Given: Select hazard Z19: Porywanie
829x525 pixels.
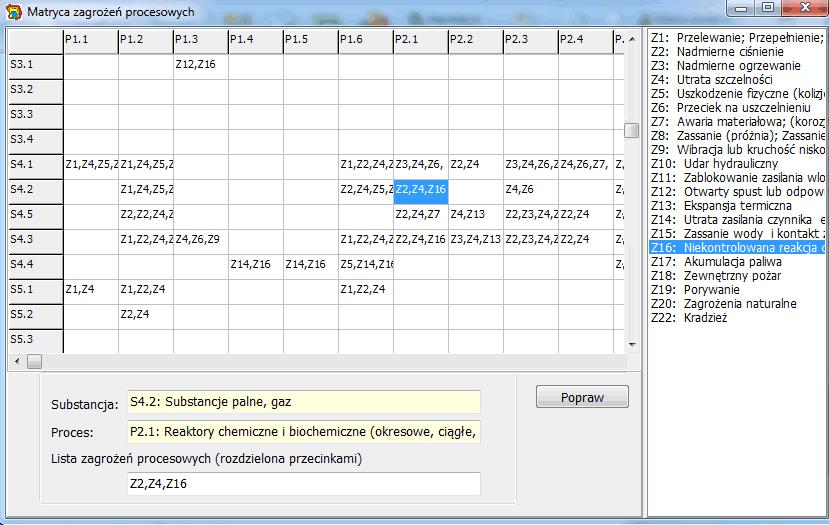Looking at the screenshot, I should click(737, 290).
